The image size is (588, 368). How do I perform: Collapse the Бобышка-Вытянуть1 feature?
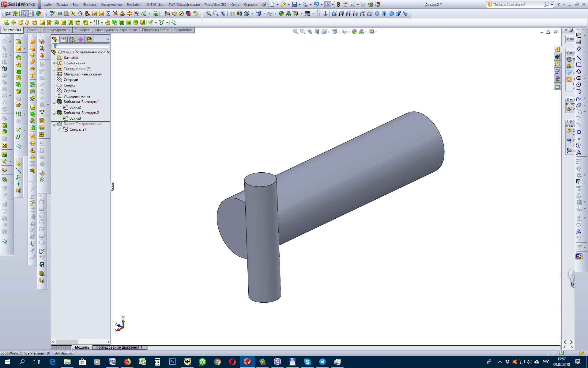point(54,102)
